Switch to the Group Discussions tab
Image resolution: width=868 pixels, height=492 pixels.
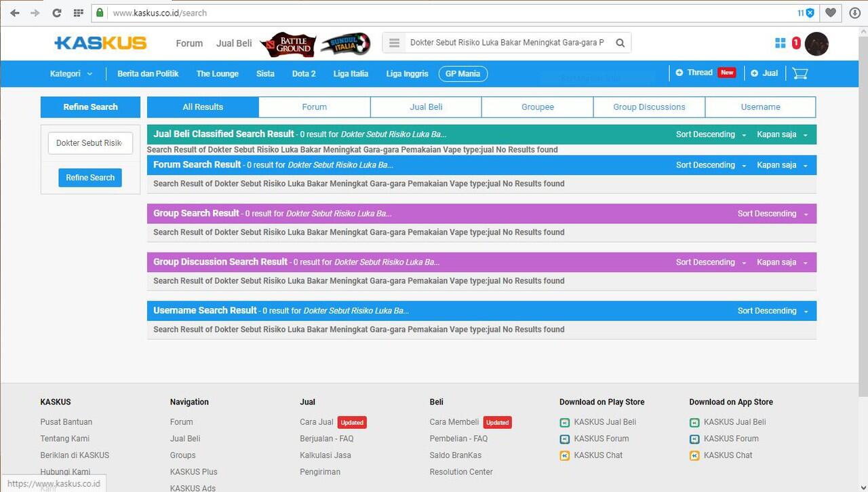(649, 107)
